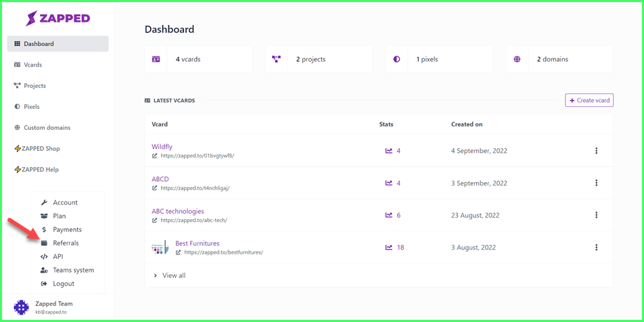Click the Best Furnitures thumbnail image

[160, 248]
